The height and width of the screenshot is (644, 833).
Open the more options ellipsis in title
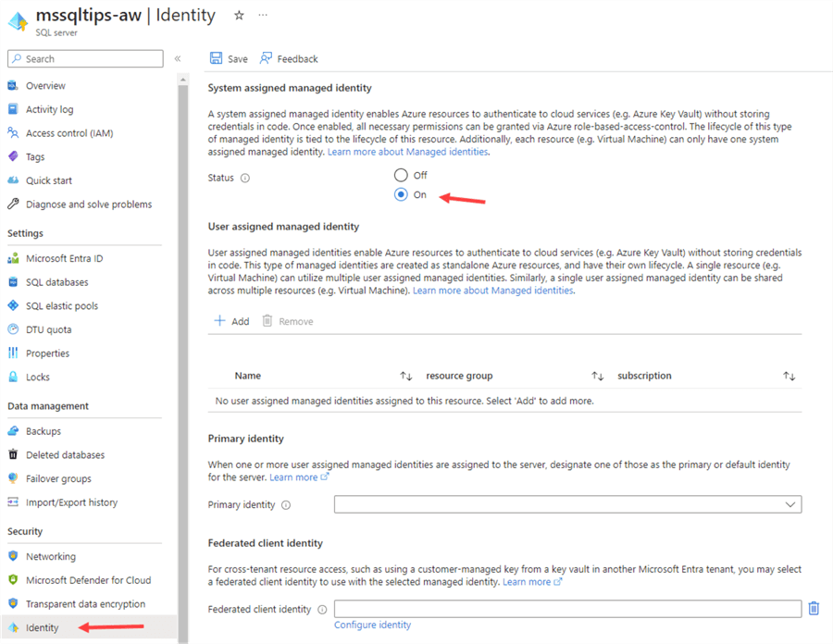[263, 15]
